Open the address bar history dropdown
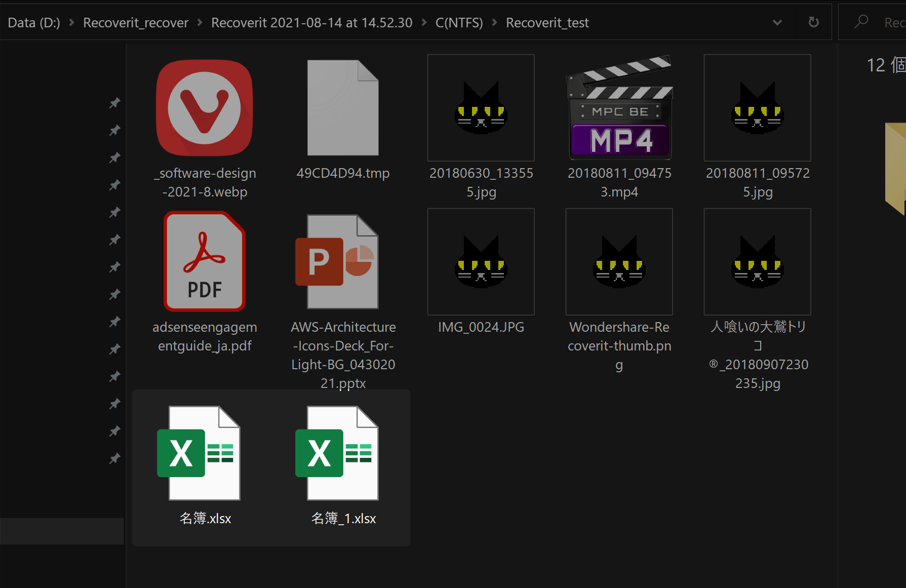This screenshot has height=588, width=906. 777,22
